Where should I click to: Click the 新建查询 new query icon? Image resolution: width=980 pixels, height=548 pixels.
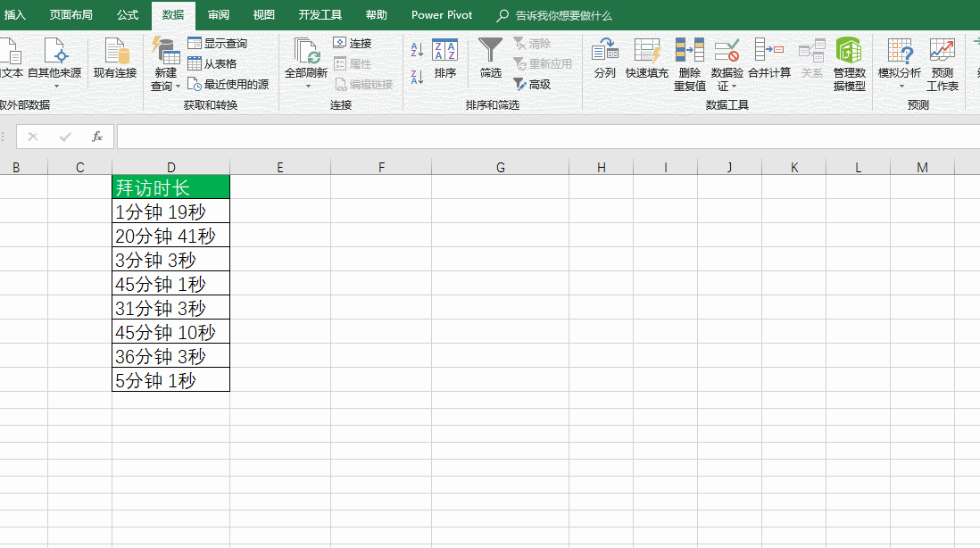166,51
